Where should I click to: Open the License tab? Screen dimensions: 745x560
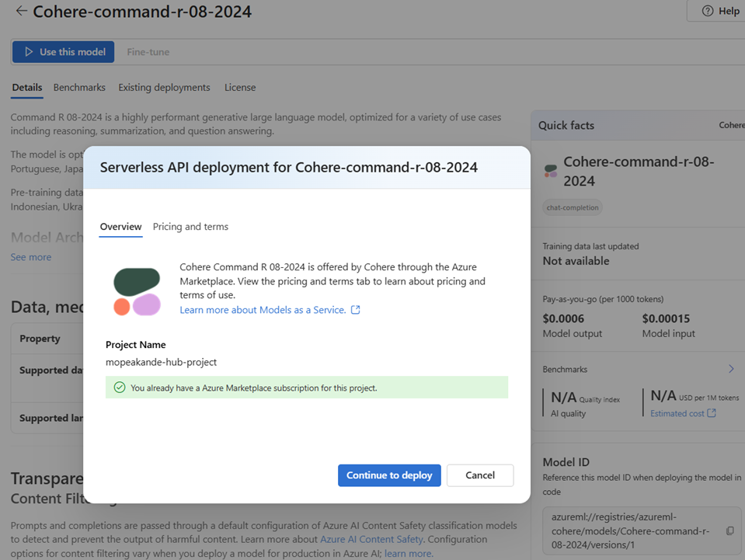click(240, 88)
